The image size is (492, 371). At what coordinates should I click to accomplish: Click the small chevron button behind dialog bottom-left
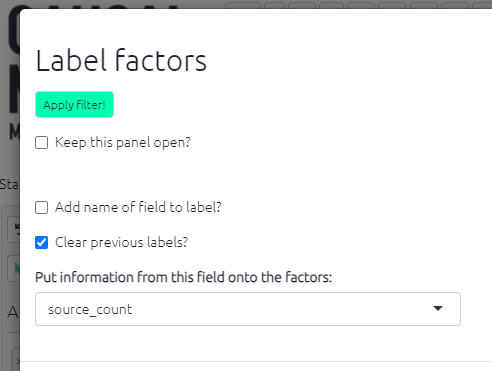[x=16, y=360]
